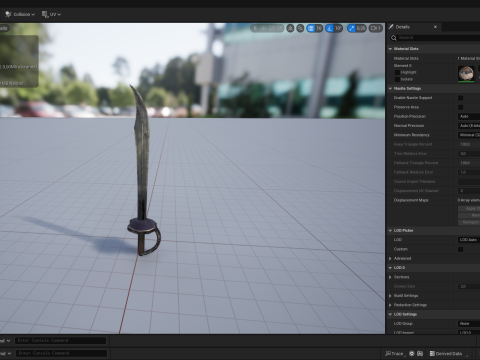Collapse the LOD Picker section
The image size is (480, 360).
tap(390, 231)
